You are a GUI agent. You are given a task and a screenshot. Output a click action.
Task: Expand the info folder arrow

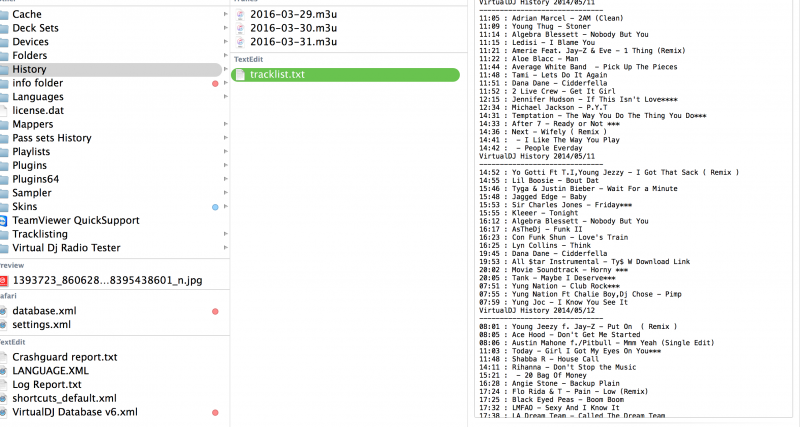[226, 83]
